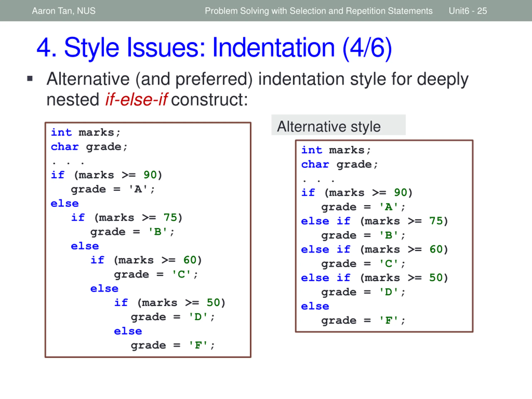Click "grade = 'D';" in the right code box
This screenshot has width=532, height=399.
[363, 292]
